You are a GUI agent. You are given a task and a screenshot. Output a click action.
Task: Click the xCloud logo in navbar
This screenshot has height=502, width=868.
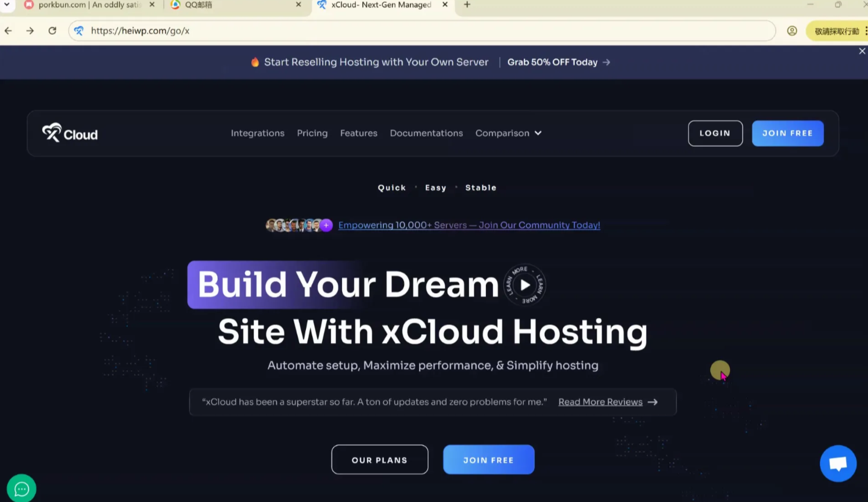(70, 133)
